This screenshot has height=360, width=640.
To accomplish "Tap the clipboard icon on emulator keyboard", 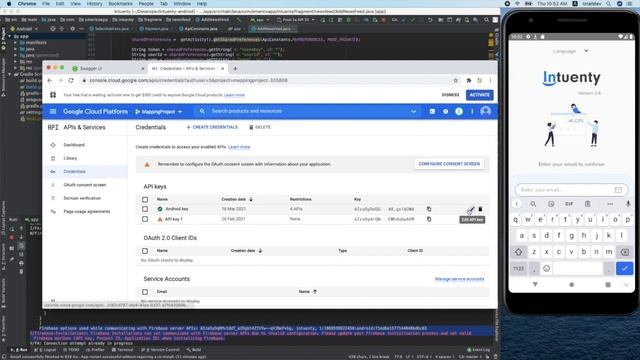I will click(587, 204).
